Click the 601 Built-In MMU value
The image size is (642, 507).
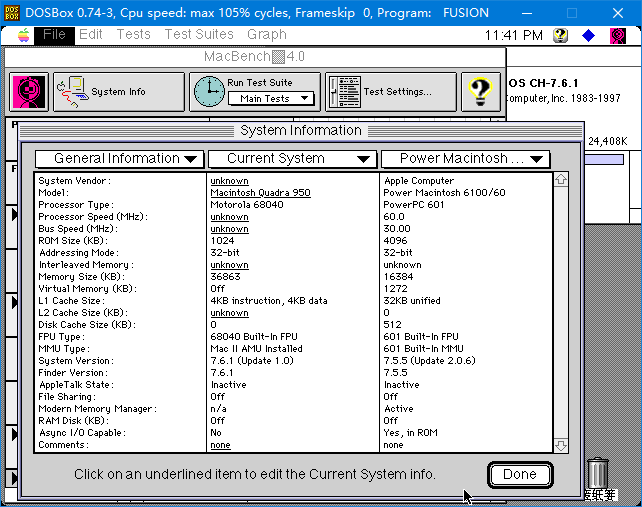coord(423,349)
